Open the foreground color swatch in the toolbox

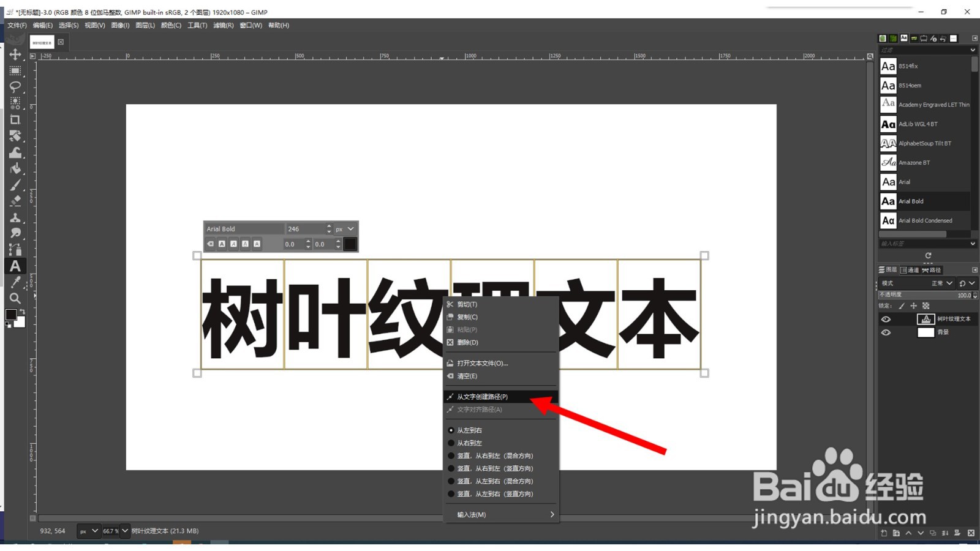pyautogui.click(x=11, y=316)
